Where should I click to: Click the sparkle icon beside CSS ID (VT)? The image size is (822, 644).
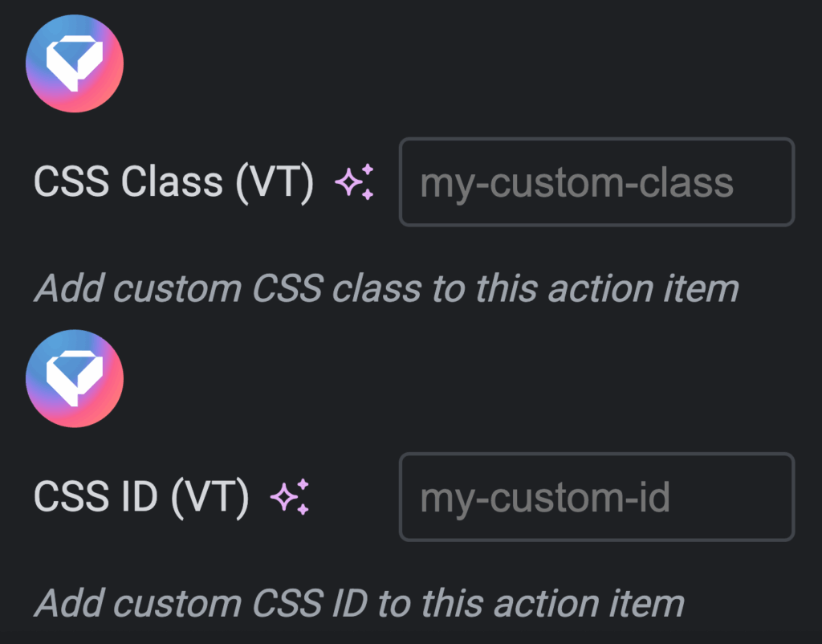[x=291, y=497]
